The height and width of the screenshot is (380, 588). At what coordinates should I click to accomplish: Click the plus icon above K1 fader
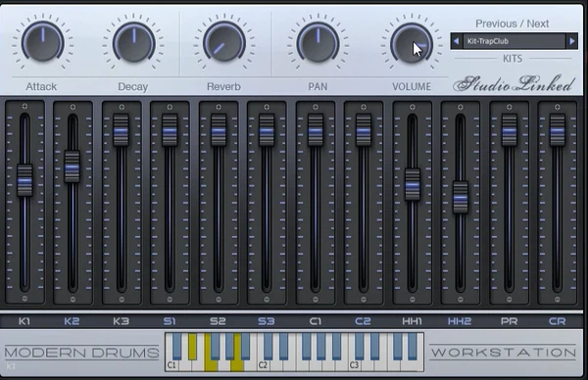click(24, 107)
